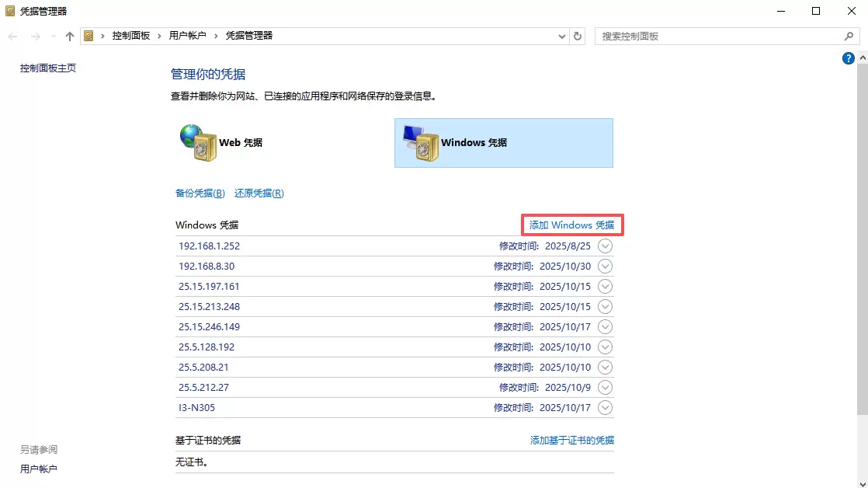Expand the 25.15.213.248 credential details
The image size is (868, 488).
coord(606,306)
